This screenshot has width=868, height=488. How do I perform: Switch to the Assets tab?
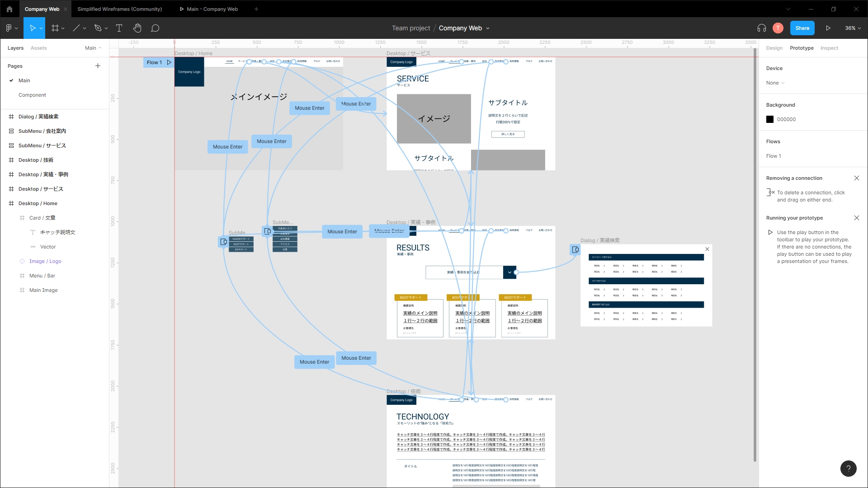[38, 48]
